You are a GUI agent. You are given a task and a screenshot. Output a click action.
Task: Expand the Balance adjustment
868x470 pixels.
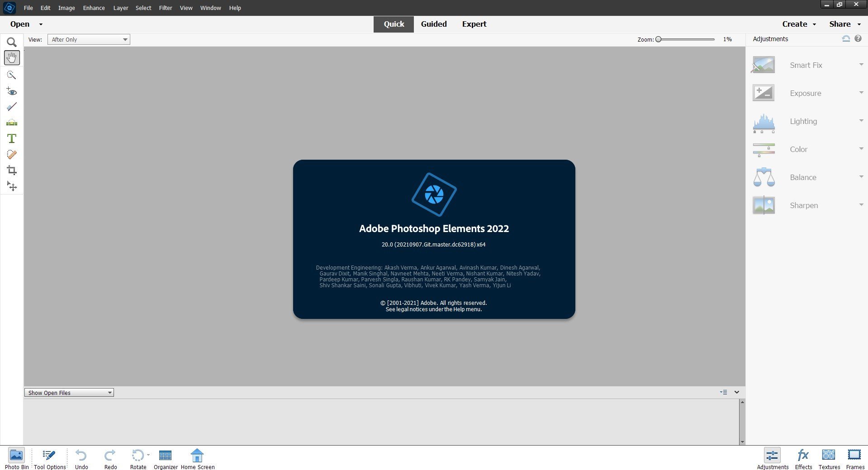(x=861, y=177)
